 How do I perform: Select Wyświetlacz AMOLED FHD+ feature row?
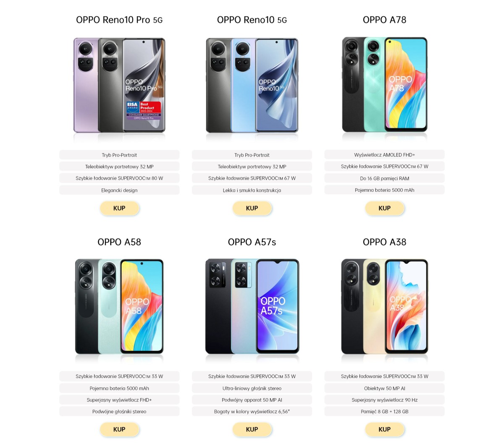point(385,155)
